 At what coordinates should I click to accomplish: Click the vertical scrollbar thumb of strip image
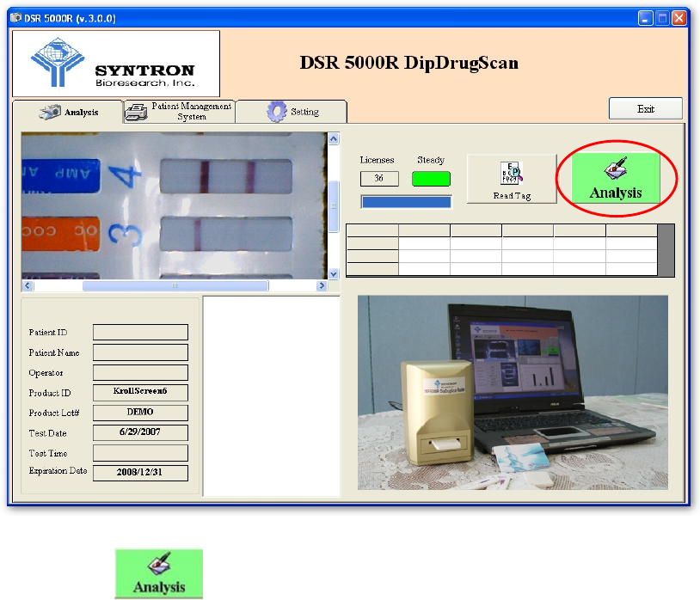click(x=334, y=206)
